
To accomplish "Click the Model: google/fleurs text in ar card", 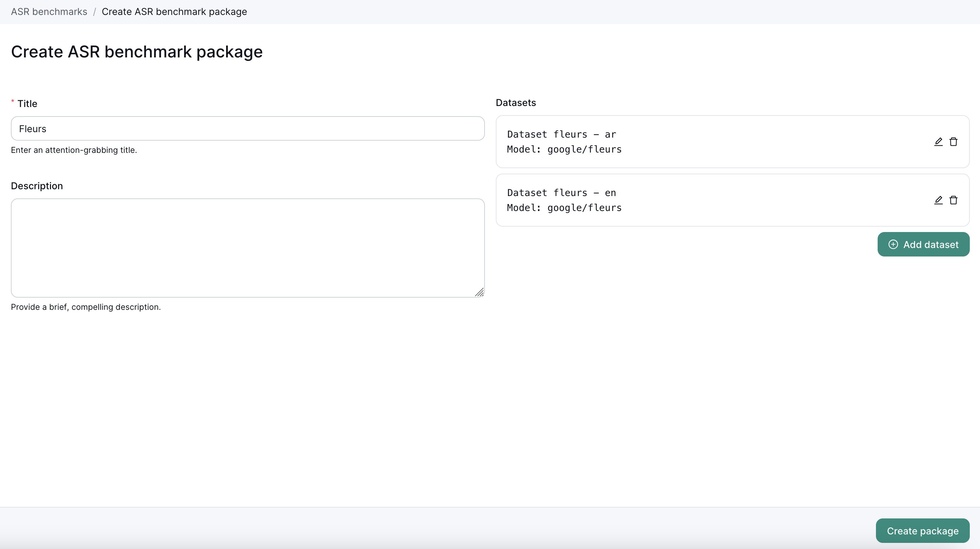I will [564, 149].
